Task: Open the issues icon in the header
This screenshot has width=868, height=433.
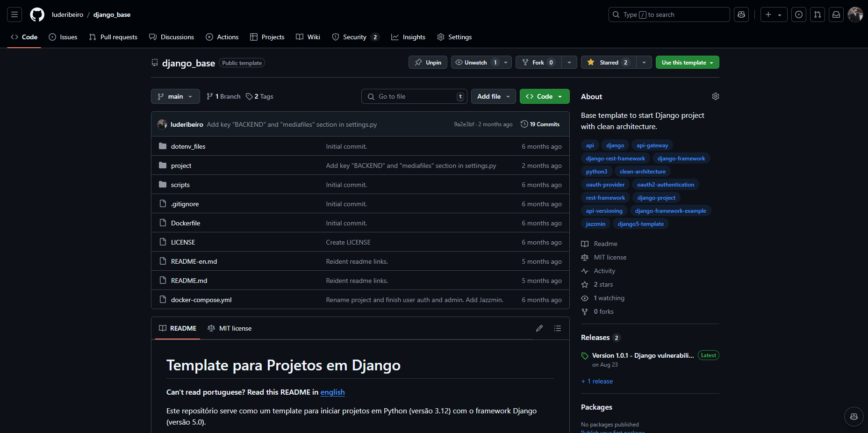Action: pyautogui.click(x=799, y=14)
